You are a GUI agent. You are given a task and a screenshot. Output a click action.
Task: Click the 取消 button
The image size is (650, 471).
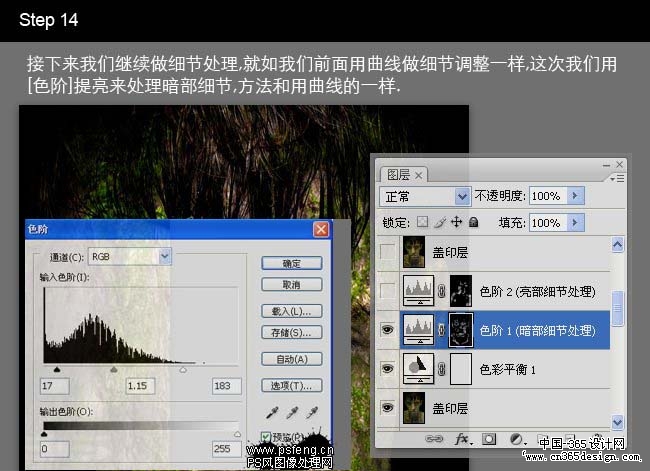(x=292, y=284)
